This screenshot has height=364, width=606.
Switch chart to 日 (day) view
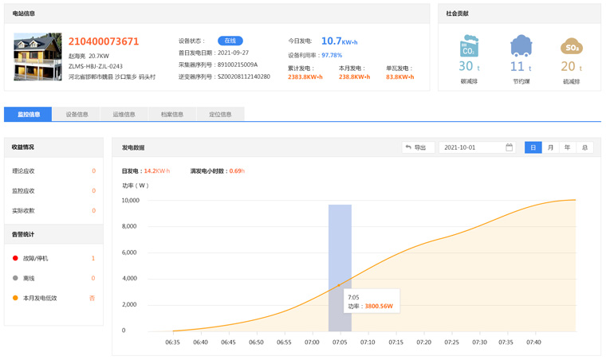tap(533, 147)
